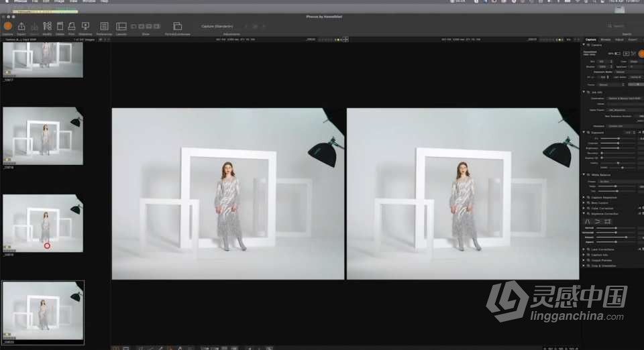Click the Delete toolbar icon
The width and height of the screenshot is (644, 350).
coord(60,26)
